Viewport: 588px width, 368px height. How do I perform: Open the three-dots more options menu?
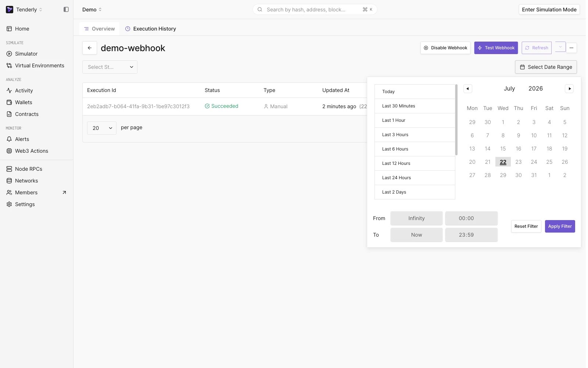571,48
